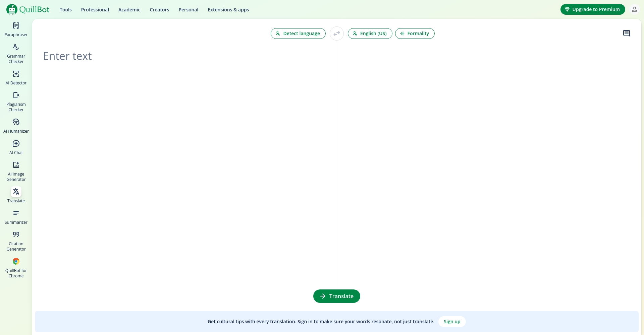Open the Extensions & apps menu
Screen dimensions: 644x335
(x=228, y=10)
